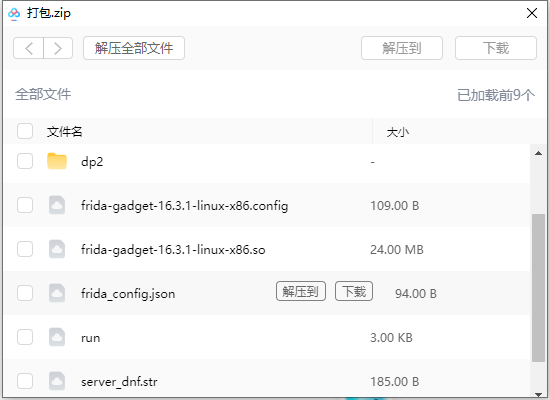This screenshot has width=550, height=400.
Task: Click the top 解压到 button
Action: 402,48
